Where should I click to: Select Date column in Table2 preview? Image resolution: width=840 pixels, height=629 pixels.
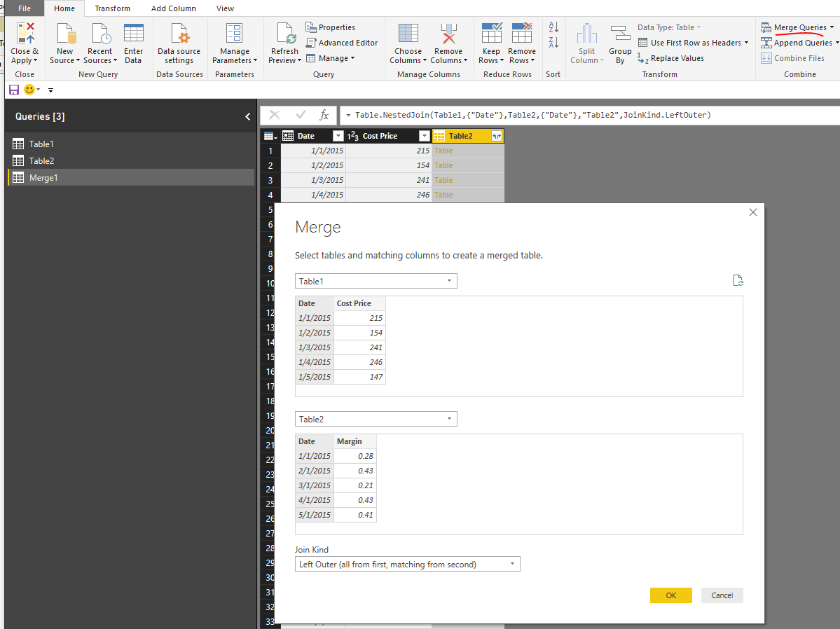tap(315, 441)
